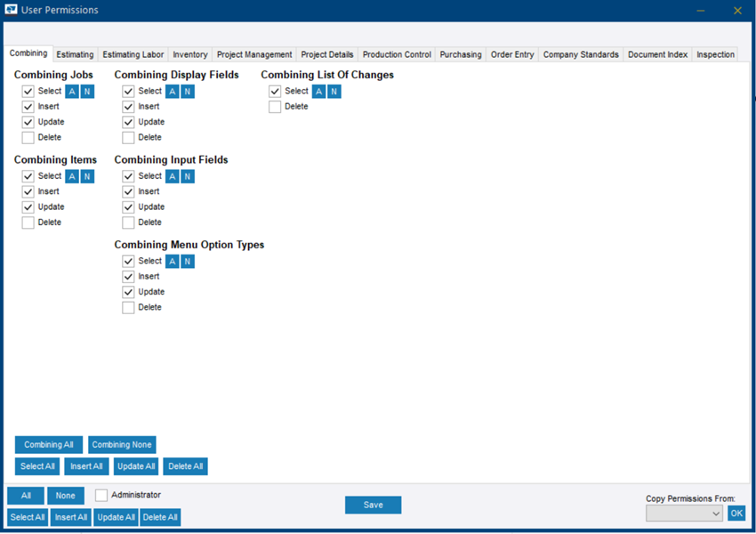Open the Production Control tab

click(x=397, y=54)
